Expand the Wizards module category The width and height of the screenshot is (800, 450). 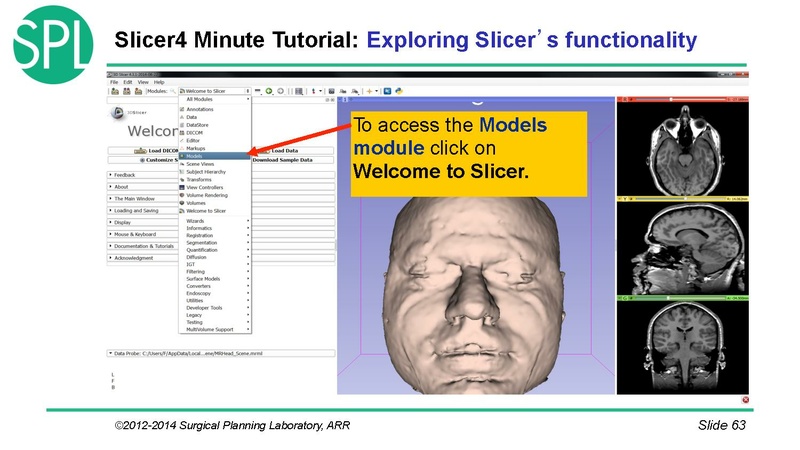pos(215,221)
